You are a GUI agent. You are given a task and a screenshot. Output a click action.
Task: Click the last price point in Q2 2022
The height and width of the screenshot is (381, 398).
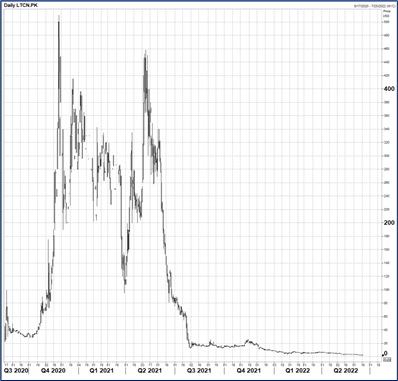click(x=362, y=355)
